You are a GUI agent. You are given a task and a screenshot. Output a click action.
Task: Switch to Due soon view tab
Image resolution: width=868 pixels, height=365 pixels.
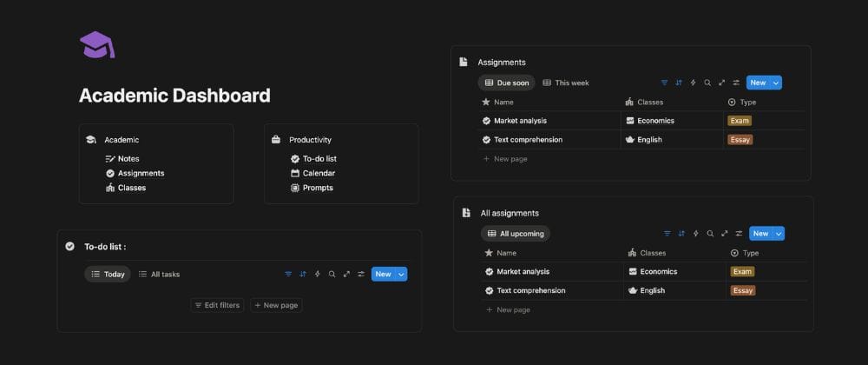507,83
